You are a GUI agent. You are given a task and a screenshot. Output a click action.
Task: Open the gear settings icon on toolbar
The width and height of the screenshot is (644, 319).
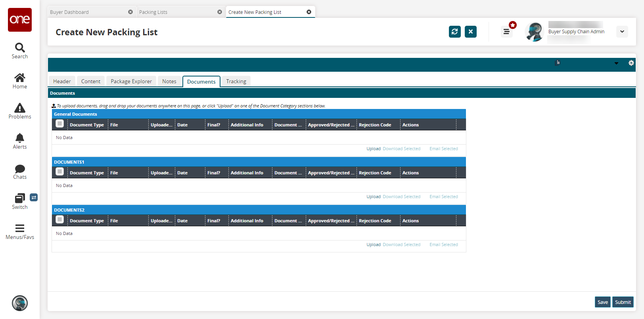coord(631,63)
